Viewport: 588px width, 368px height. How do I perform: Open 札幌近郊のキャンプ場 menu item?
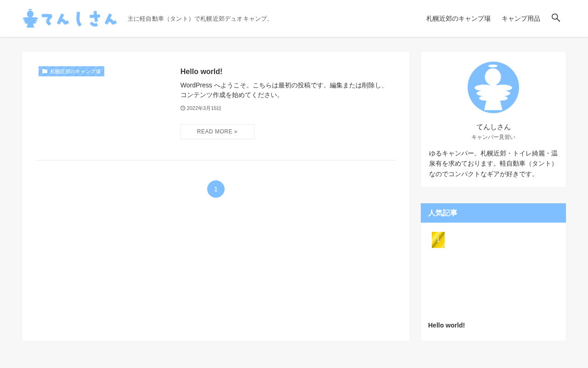(458, 18)
